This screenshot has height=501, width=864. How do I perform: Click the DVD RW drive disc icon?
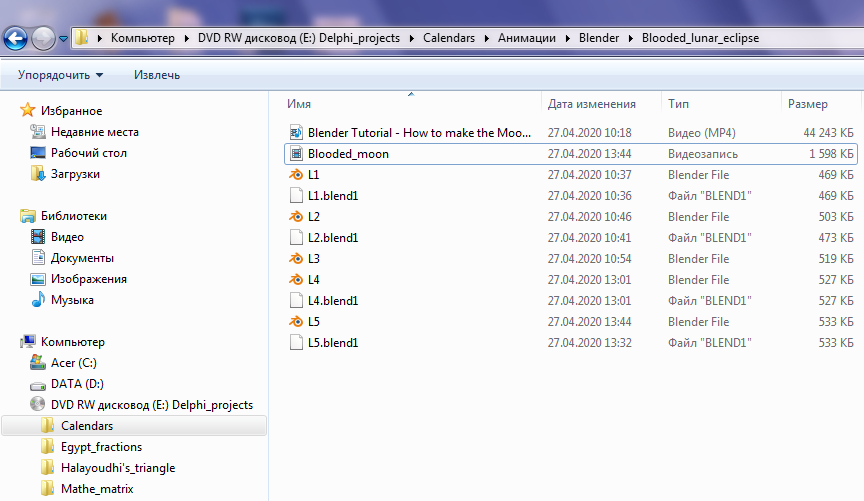(37, 404)
